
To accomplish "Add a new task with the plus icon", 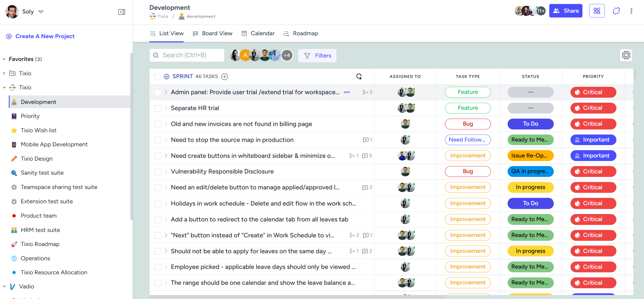I will [224, 76].
